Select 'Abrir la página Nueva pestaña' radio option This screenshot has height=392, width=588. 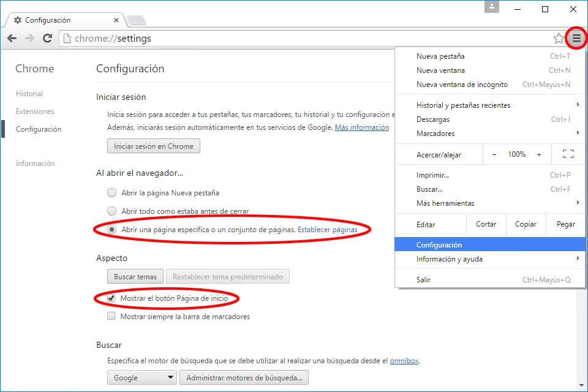tap(111, 193)
